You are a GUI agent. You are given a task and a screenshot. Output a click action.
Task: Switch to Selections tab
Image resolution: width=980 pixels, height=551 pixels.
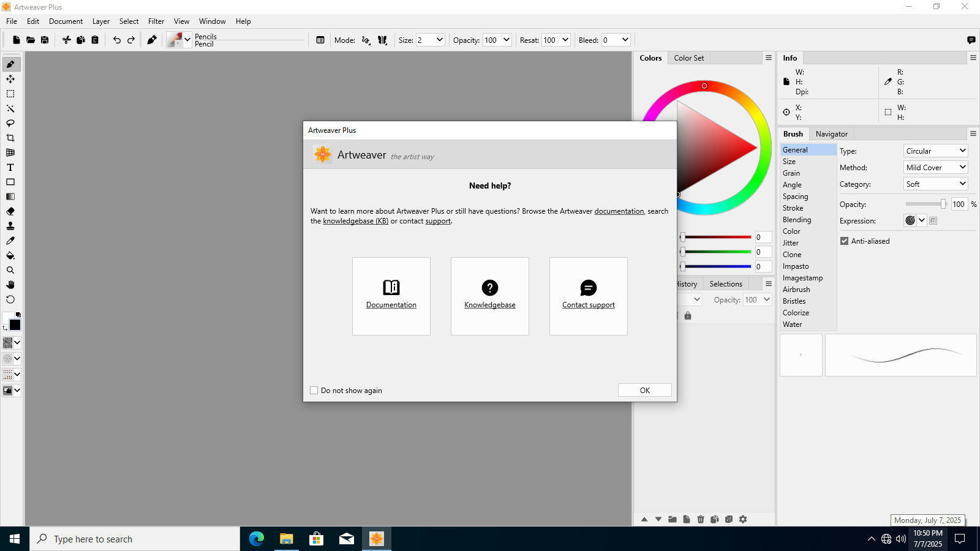(726, 284)
